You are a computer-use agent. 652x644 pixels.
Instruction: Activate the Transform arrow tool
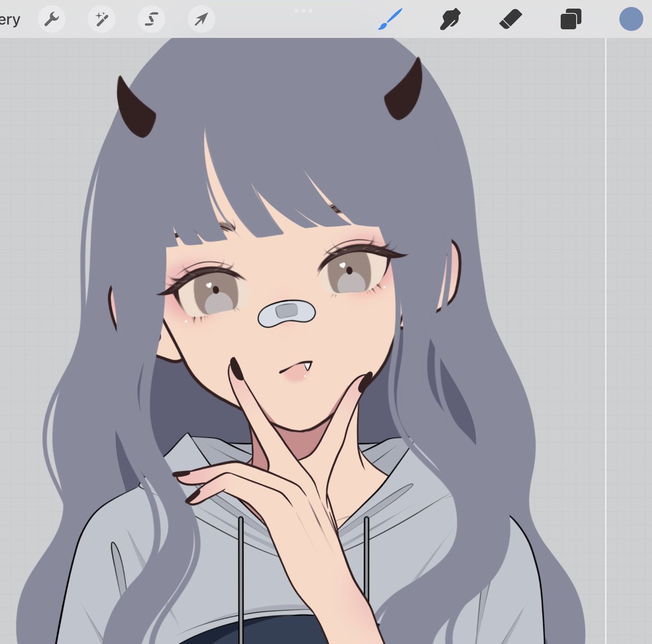[x=201, y=20]
